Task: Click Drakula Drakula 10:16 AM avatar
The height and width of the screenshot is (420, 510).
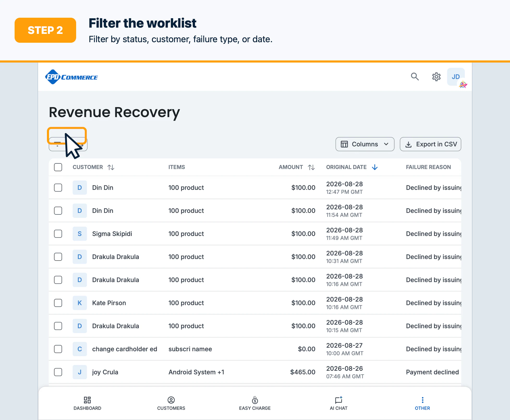Action: click(x=80, y=280)
